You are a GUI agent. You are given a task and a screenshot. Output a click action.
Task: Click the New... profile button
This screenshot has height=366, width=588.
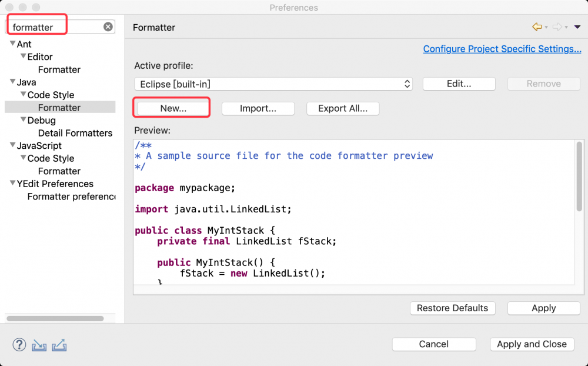pyautogui.click(x=173, y=108)
